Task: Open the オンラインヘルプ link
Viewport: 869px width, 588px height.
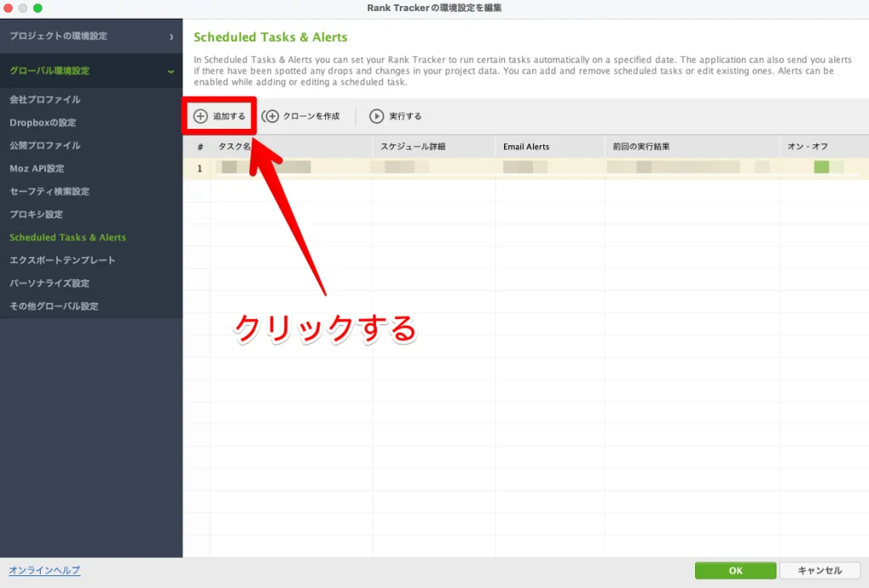Action: point(44,570)
